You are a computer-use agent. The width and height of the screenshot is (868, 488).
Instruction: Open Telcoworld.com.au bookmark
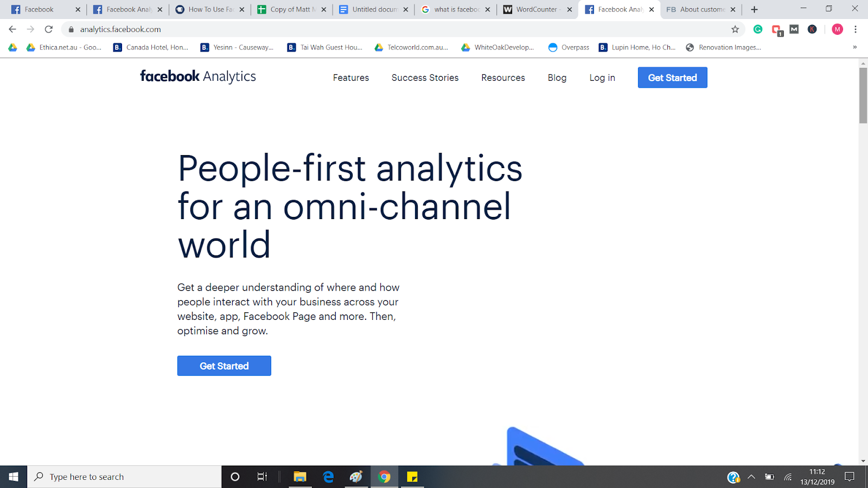click(x=412, y=47)
